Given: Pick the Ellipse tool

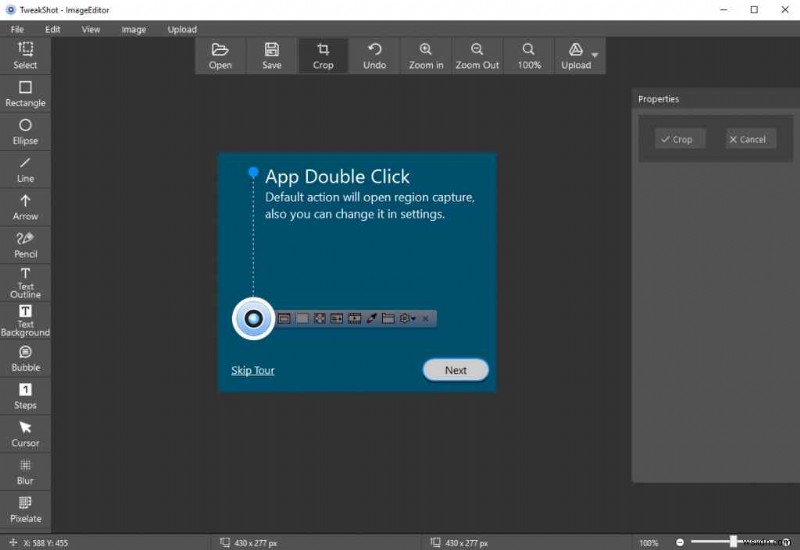Looking at the screenshot, I should pyautogui.click(x=25, y=132).
